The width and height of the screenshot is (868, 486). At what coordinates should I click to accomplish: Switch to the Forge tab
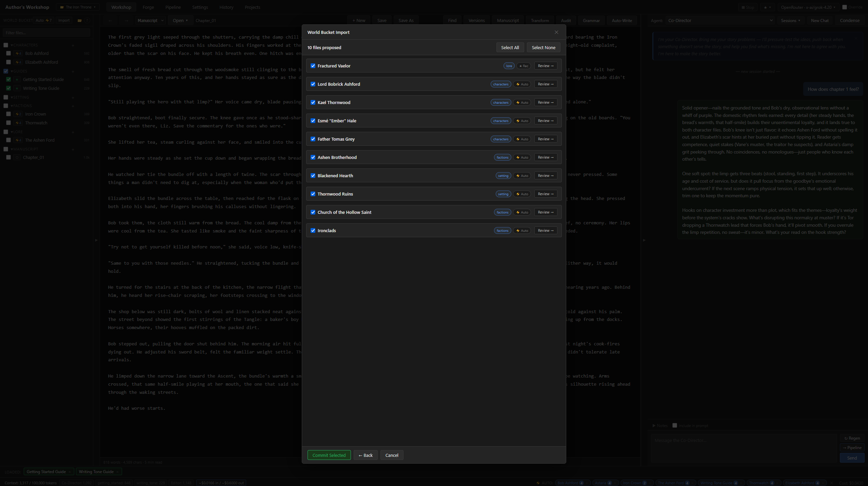point(148,7)
